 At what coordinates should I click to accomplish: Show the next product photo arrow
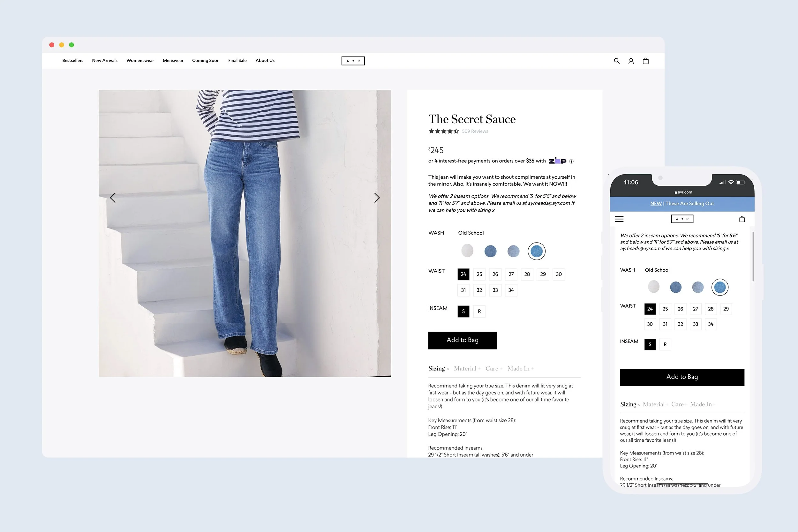pos(377,198)
